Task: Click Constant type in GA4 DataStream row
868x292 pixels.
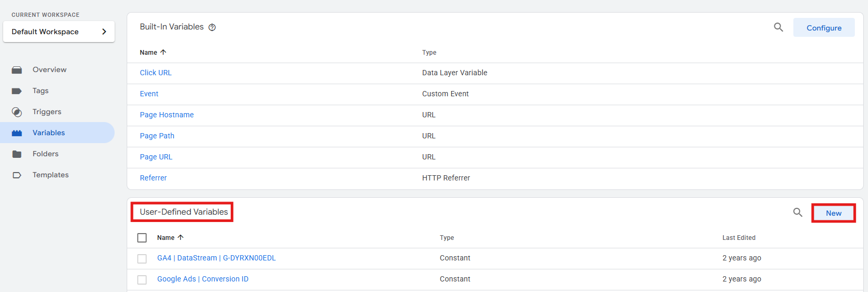Action: [455, 258]
